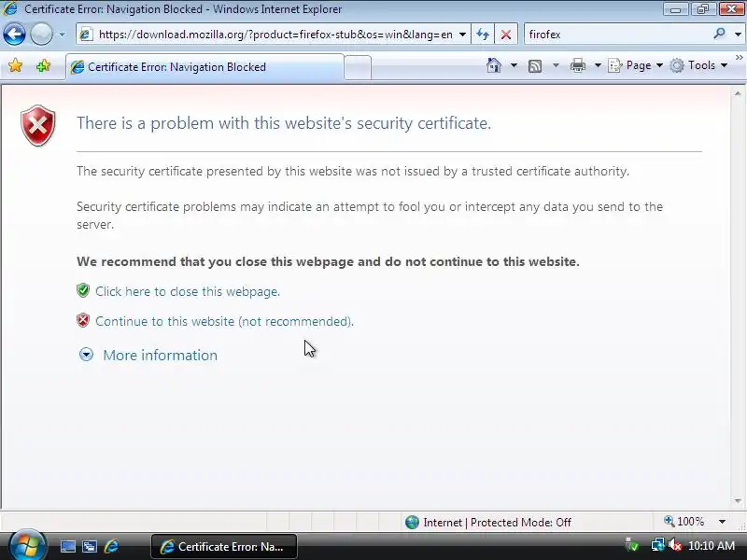Expand the More information arrow
This screenshot has height=560, width=747.
(x=86, y=355)
